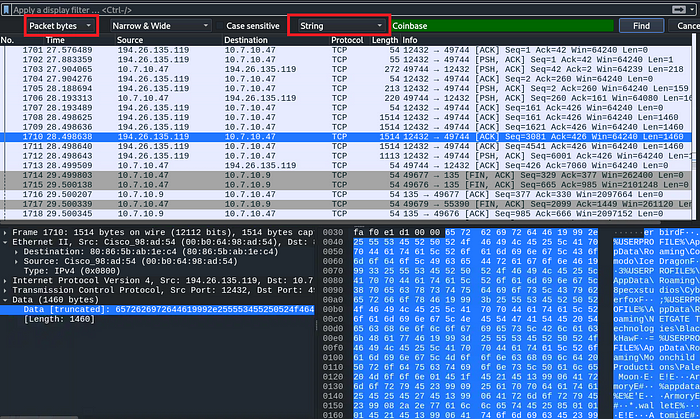Expand the Frame 1710 tree node

pos(5,232)
